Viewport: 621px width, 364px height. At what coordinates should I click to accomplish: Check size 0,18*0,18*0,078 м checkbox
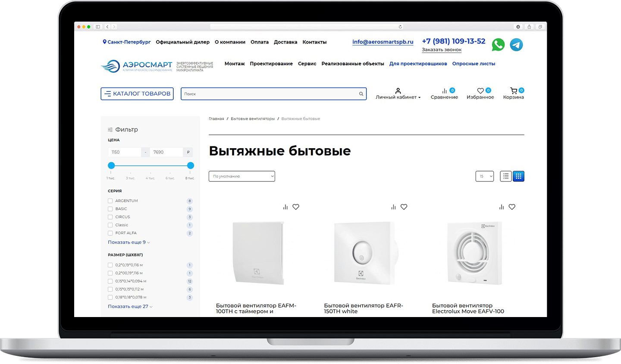pos(110,297)
